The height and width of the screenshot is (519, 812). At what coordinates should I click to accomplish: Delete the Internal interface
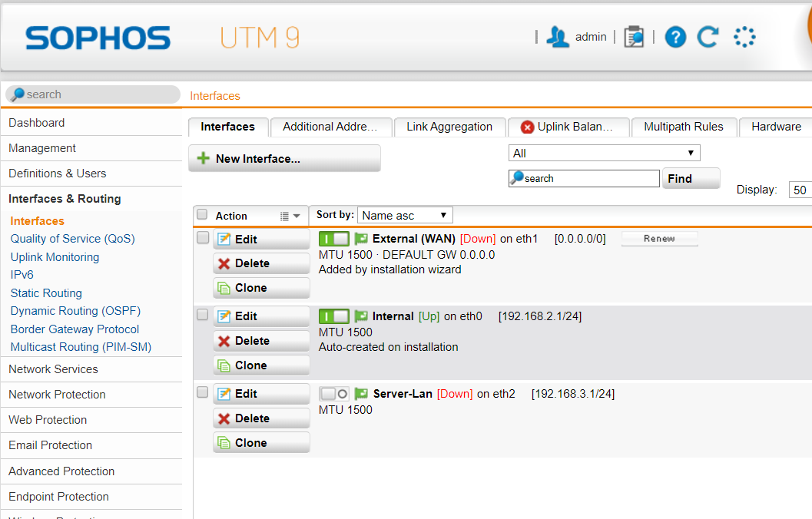click(261, 341)
